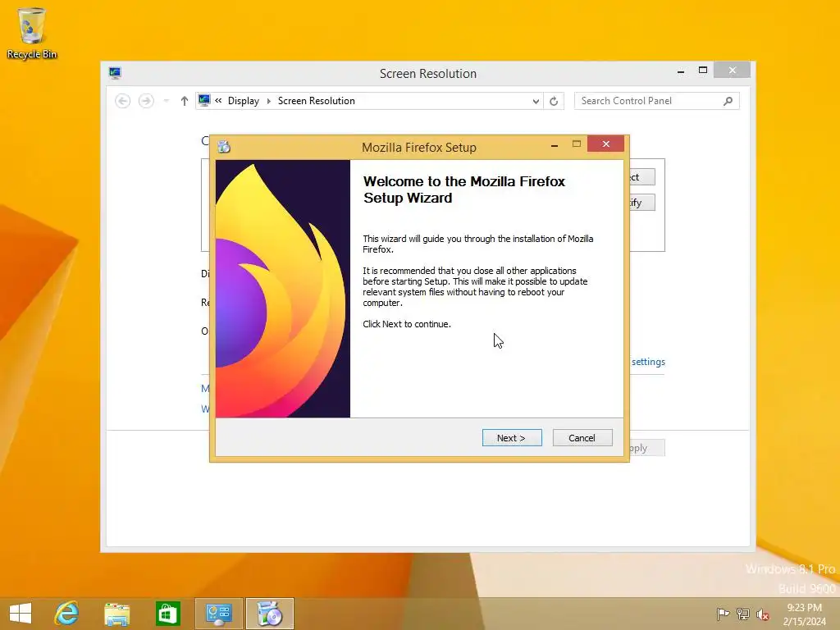Go up one level in Control Panel

[x=185, y=101]
